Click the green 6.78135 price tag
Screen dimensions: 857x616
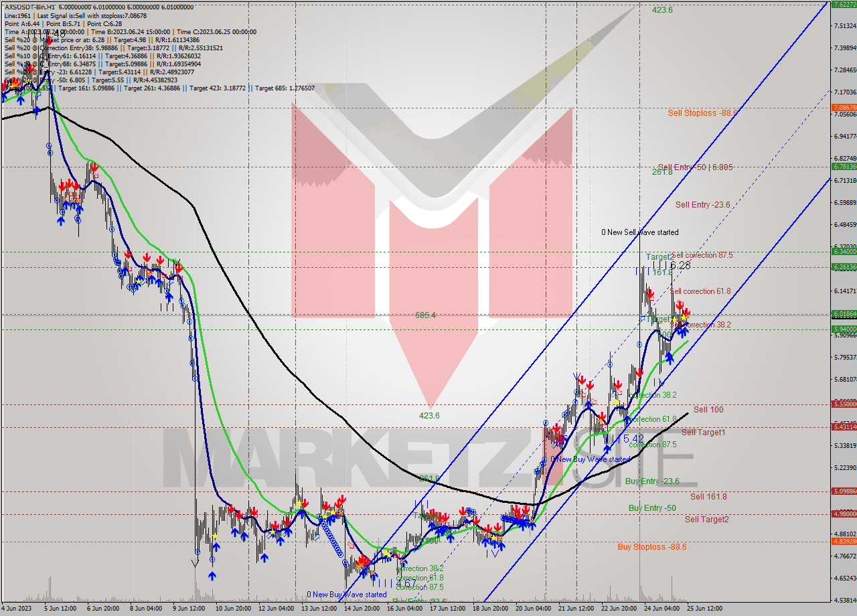(x=843, y=166)
